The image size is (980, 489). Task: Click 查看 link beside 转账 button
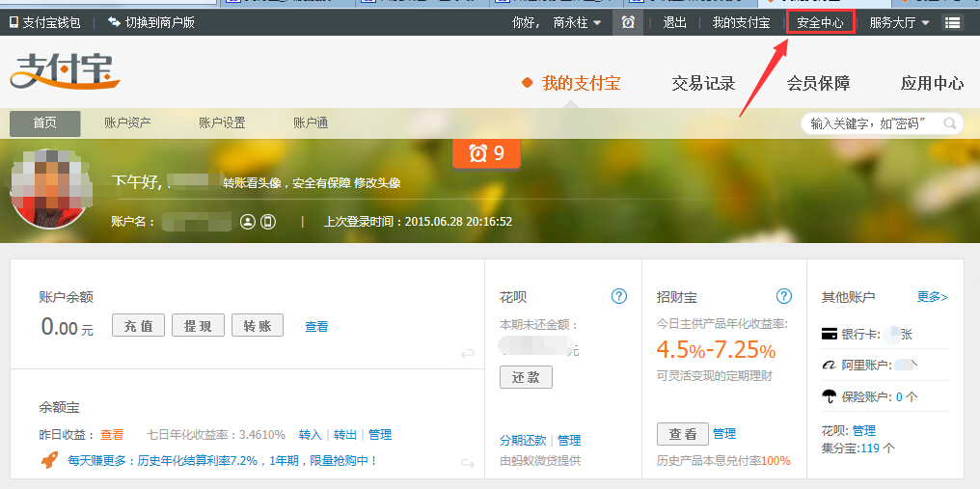[x=316, y=326]
